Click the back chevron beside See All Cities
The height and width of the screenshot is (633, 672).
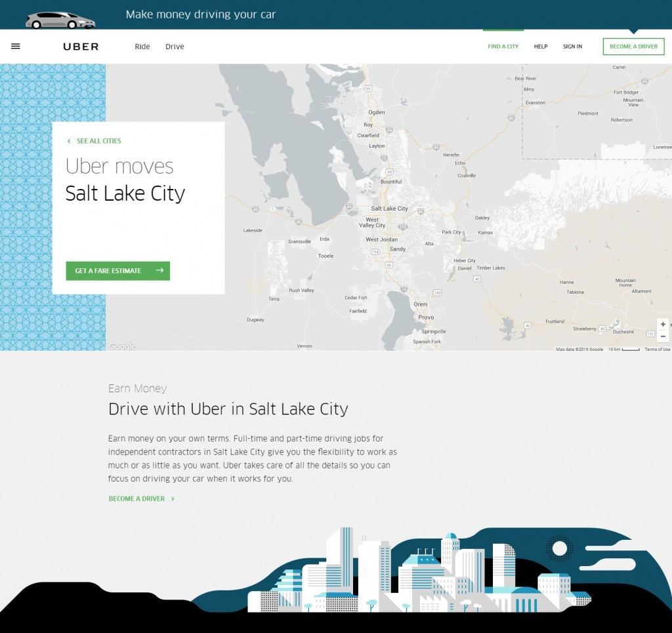[69, 141]
